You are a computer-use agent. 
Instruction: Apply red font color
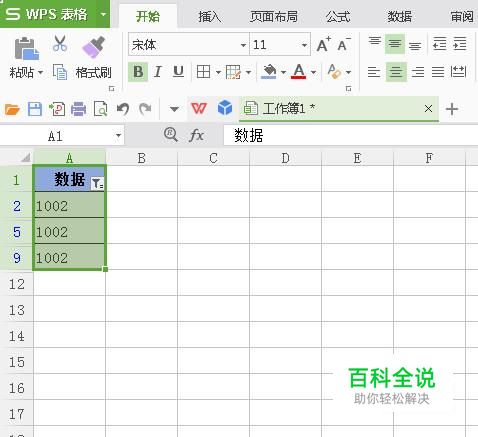(x=299, y=72)
